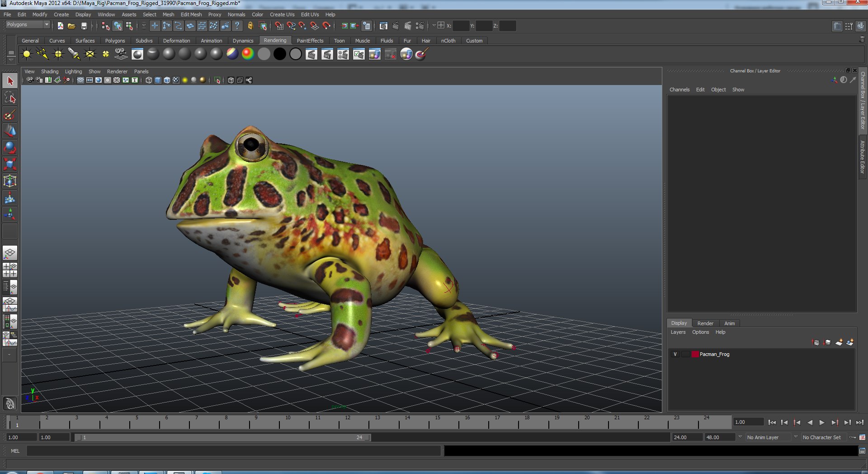Toggle snap to grids magnet
The height and width of the screenshot is (474, 868).
[280, 26]
